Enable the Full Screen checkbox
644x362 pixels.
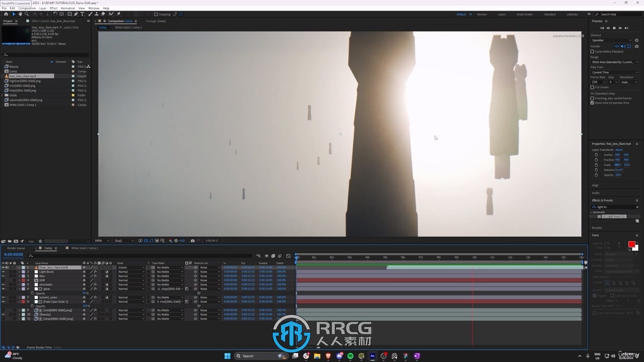coord(592,87)
